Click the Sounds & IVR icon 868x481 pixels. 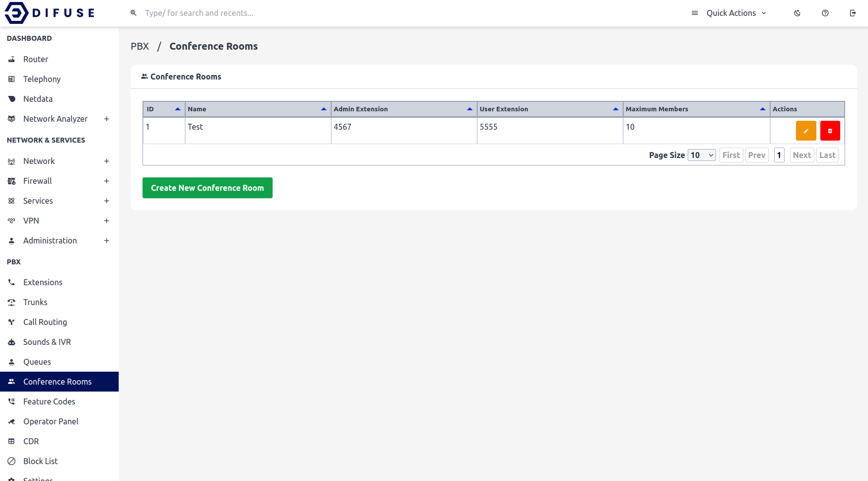[11, 342]
